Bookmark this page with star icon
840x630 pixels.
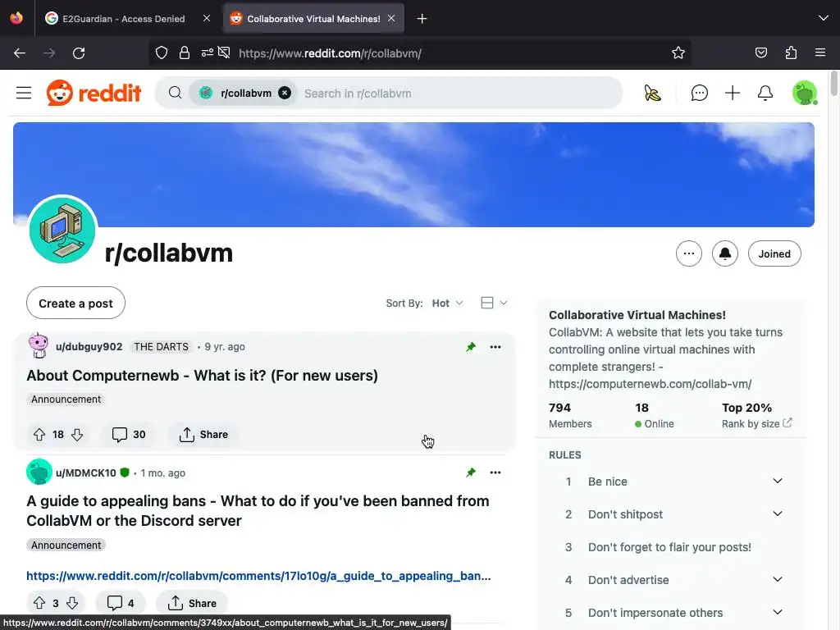point(678,52)
